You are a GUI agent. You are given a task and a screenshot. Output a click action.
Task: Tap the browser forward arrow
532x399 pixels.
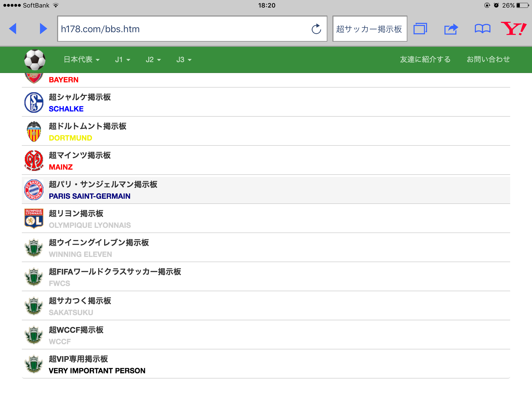[43, 29]
